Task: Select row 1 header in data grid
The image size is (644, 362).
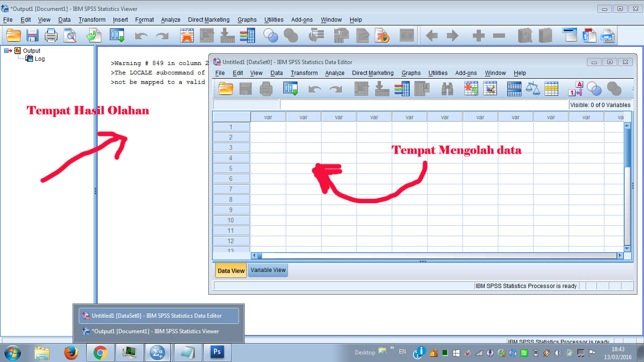Action: pyautogui.click(x=231, y=127)
